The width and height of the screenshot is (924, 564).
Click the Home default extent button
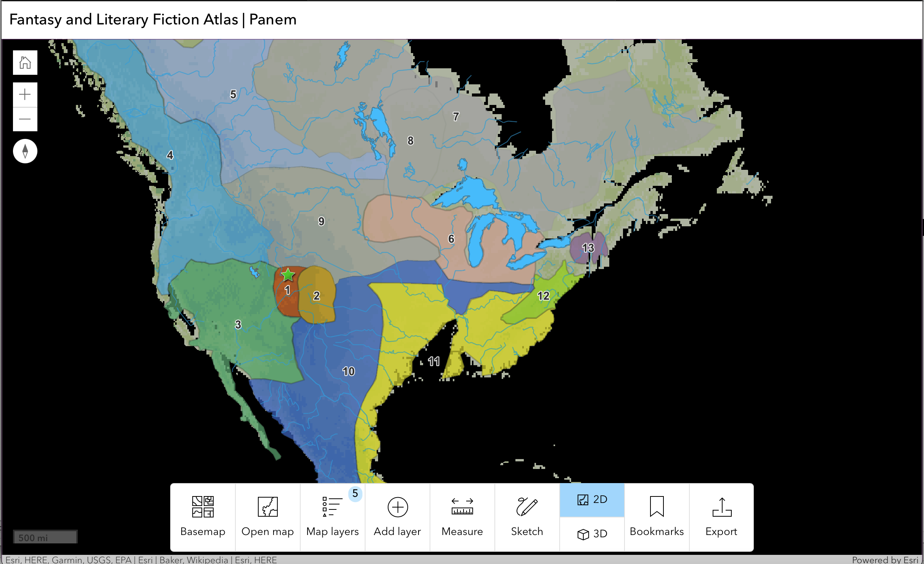click(25, 63)
